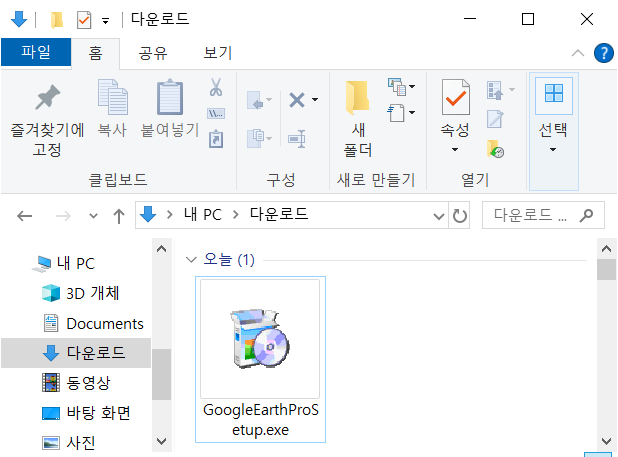The image size is (618, 457).
Task: Click the Paste (붙여넣기) clipboard icon
Action: (170, 97)
